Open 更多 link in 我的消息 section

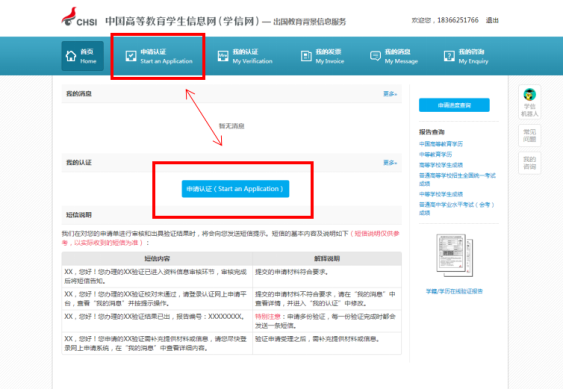coord(390,94)
